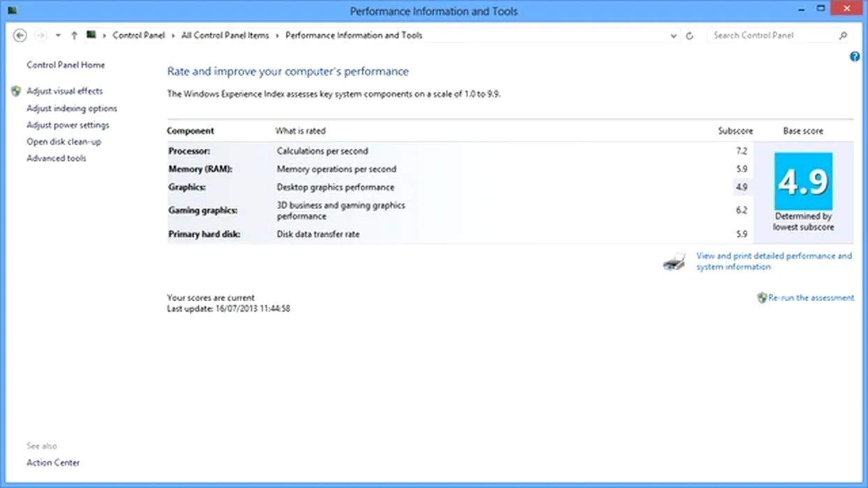Screen dimensions: 868x488
Task: Refresh the address bar location
Action: click(x=689, y=36)
